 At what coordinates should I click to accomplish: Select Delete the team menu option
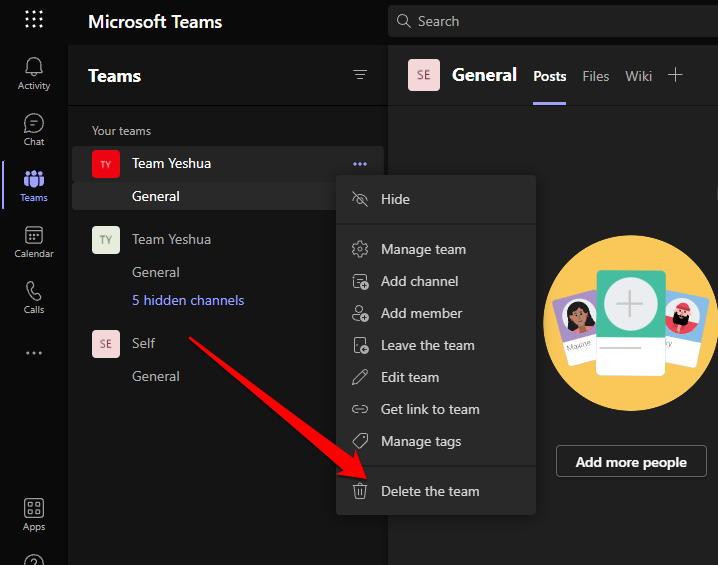coord(430,491)
